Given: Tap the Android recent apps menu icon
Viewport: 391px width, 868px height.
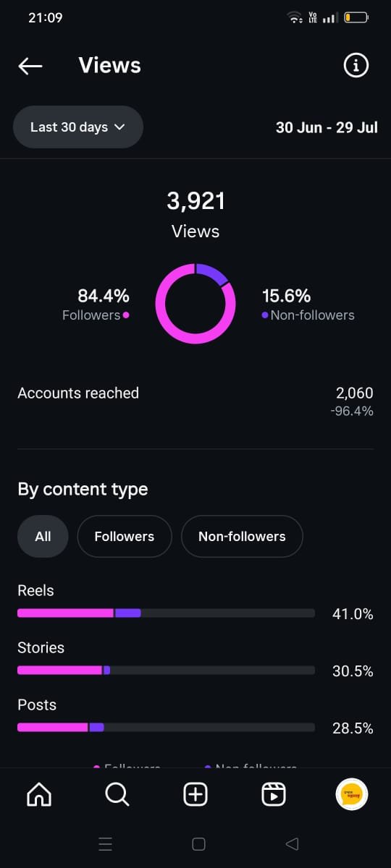Looking at the screenshot, I should point(105,844).
